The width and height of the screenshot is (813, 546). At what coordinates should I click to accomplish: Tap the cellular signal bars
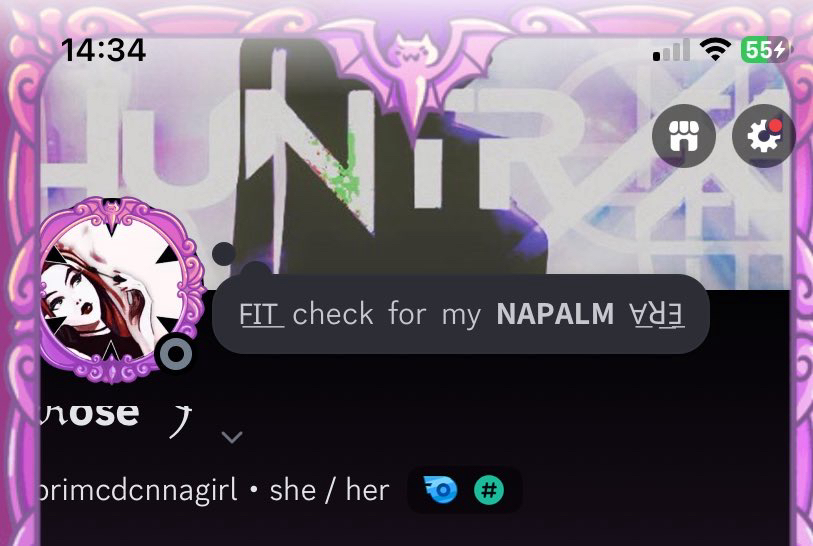[671, 50]
